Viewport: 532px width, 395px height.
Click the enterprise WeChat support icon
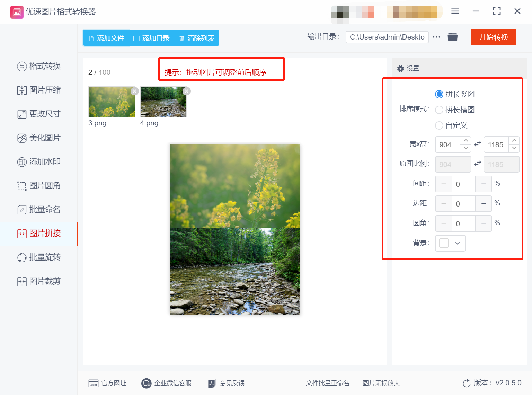[x=146, y=383]
